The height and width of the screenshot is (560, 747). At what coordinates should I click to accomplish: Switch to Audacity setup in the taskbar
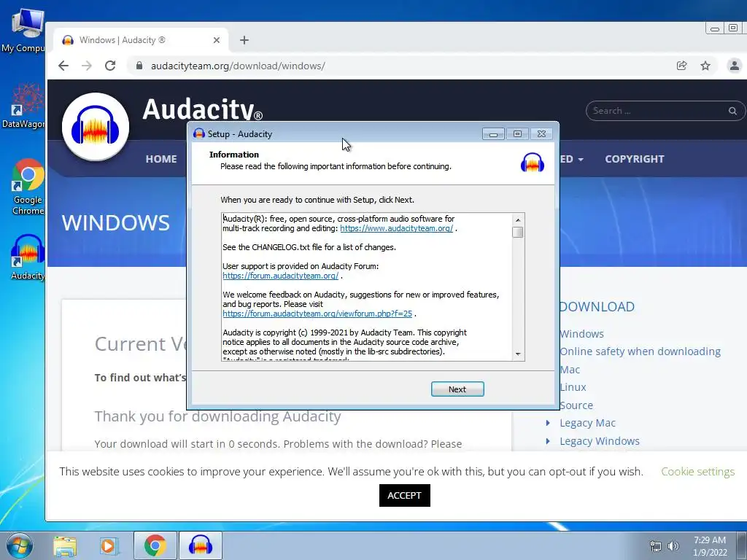(x=200, y=545)
